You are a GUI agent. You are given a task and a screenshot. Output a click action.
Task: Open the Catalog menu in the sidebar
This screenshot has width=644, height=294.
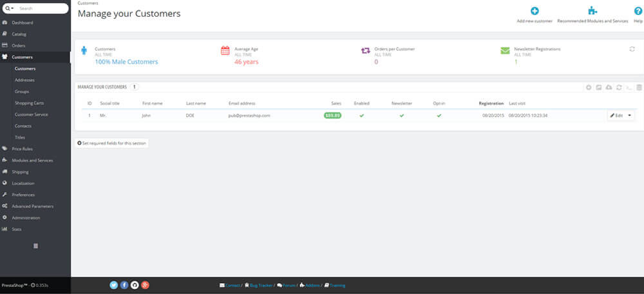[x=19, y=34]
